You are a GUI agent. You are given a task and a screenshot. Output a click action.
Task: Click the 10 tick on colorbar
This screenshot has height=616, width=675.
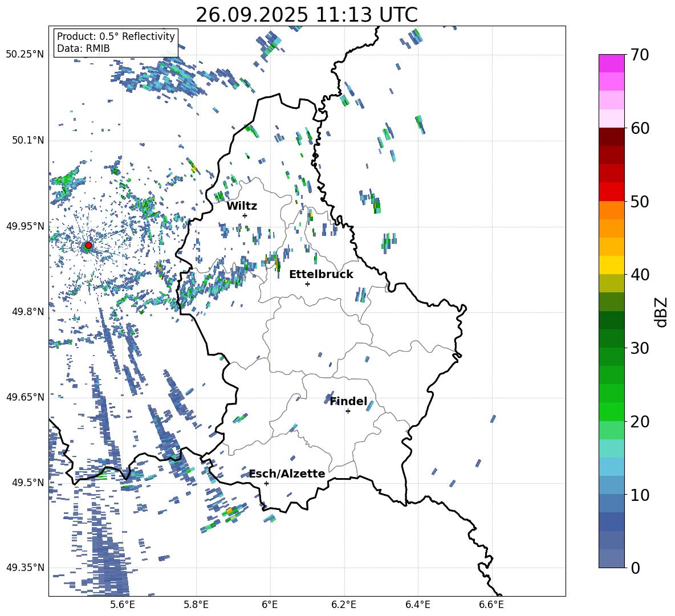[x=640, y=495]
